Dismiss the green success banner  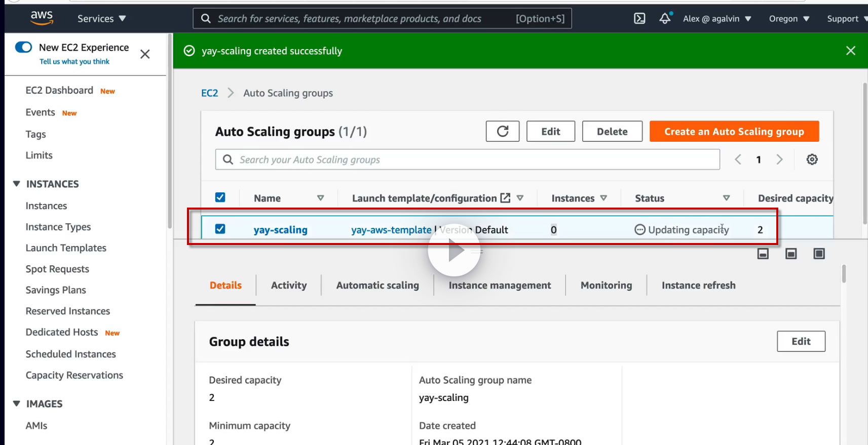click(850, 51)
